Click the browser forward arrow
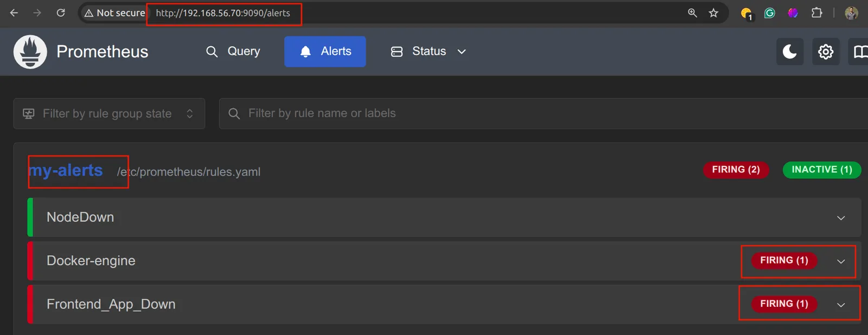Image resolution: width=868 pixels, height=335 pixels. (x=37, y=13)
